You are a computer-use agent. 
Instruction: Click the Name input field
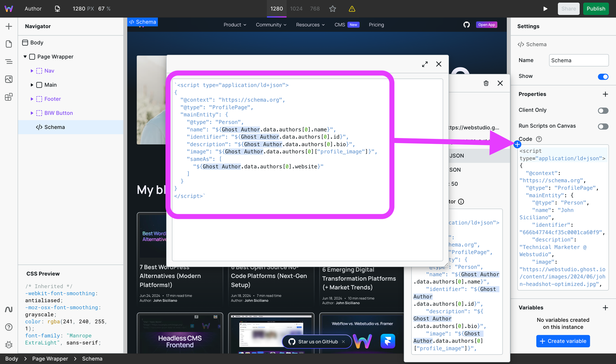pyautogui.click(x=578, y=60)
